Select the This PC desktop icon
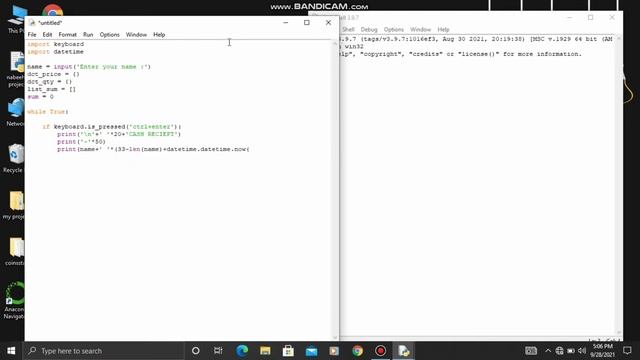The width and height of the screenshot is (640, 360). point(16,20)
